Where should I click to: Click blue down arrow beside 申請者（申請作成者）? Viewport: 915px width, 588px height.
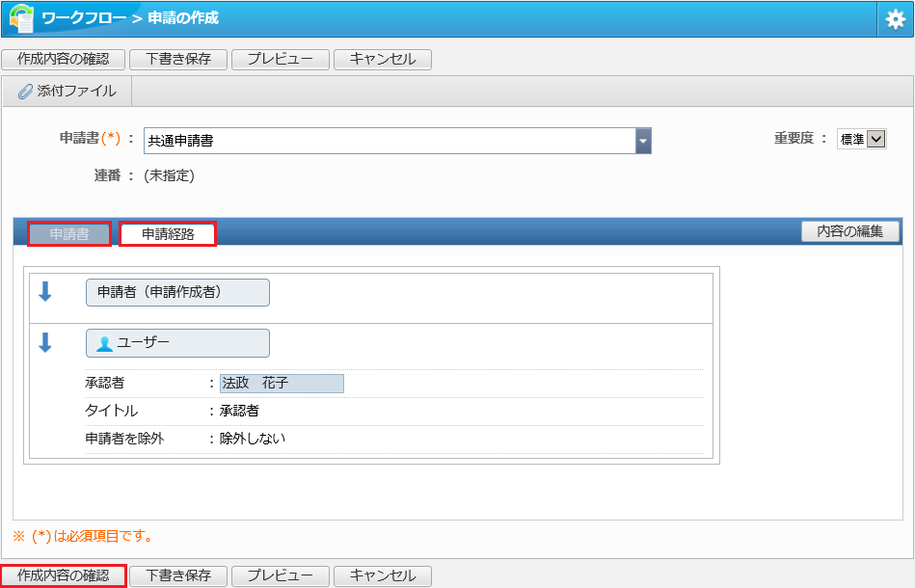point(45,291)
